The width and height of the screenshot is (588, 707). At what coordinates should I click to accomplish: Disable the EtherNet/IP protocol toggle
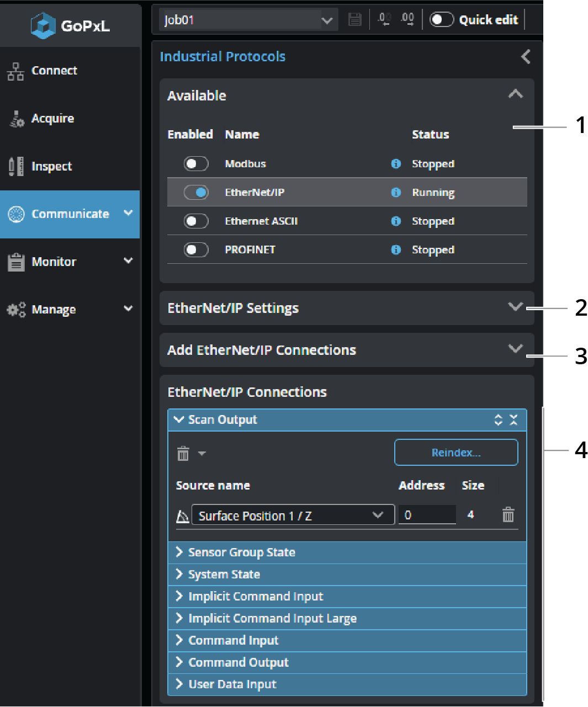coord(196,193)
